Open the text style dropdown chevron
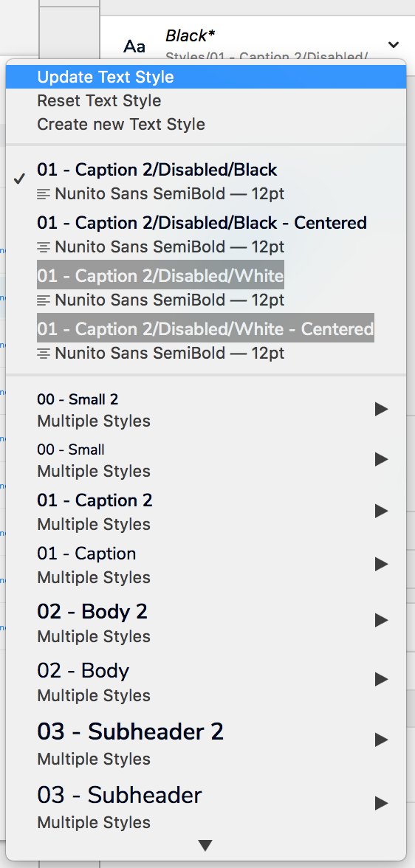415x868 pixels. click(x=394, y=44)
